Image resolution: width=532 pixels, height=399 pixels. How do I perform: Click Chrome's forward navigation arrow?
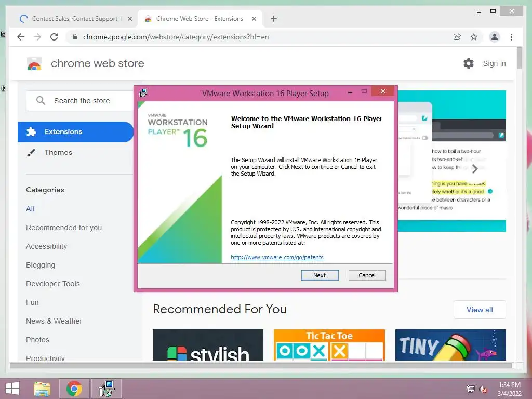(x=37, y=37)
